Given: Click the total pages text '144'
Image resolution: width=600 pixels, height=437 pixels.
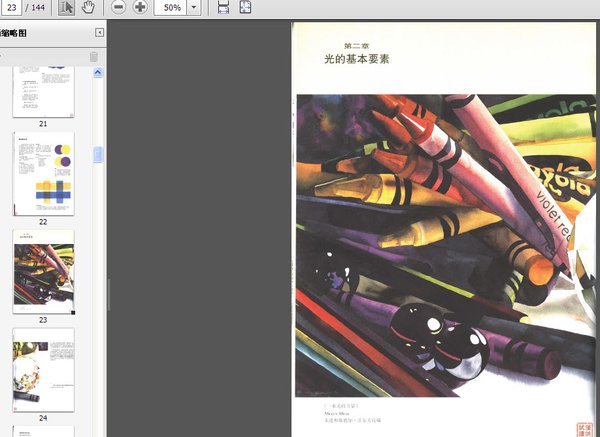Looking at the screenshot, I should (38, 7).
